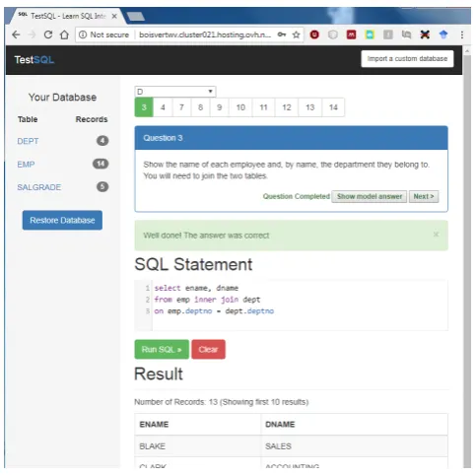Click the site information icon before Not secure
This screenshot has width=476, height=475.
83,34
